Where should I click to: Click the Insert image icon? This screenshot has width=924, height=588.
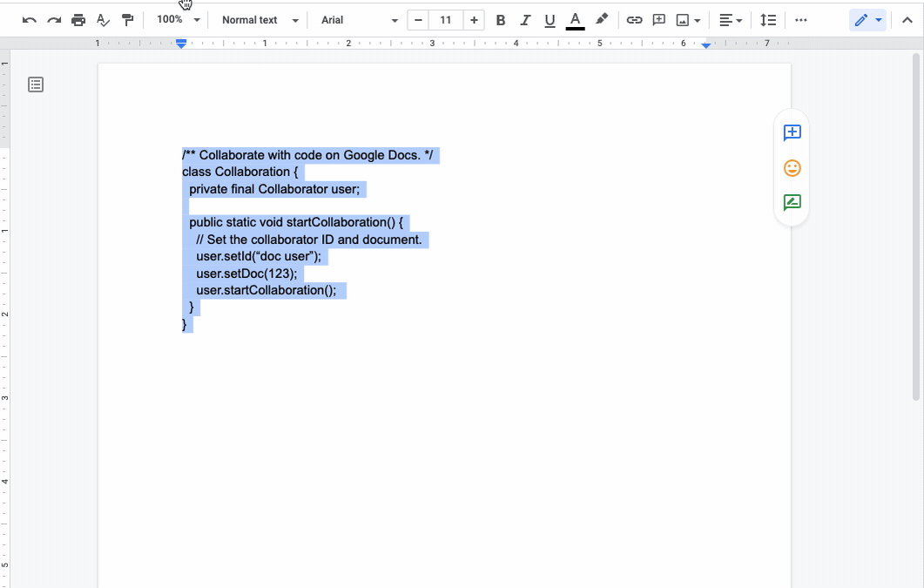[683, 21]
